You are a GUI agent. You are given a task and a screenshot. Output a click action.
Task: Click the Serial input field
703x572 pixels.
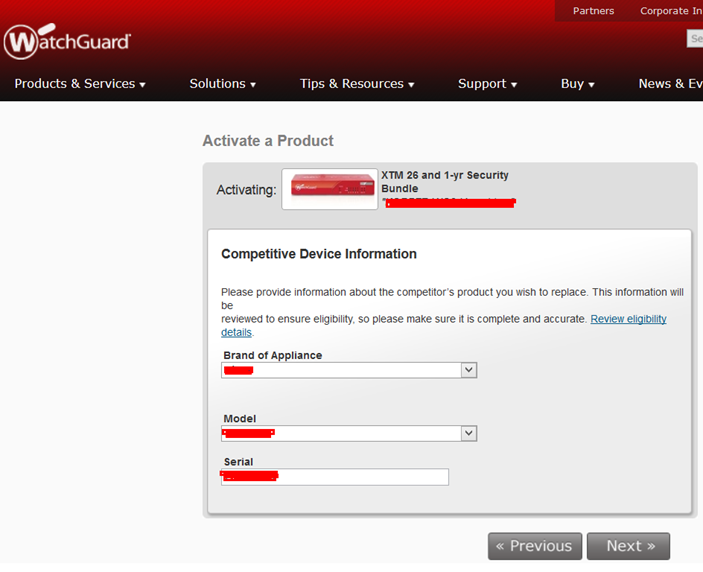pos(334,477)
